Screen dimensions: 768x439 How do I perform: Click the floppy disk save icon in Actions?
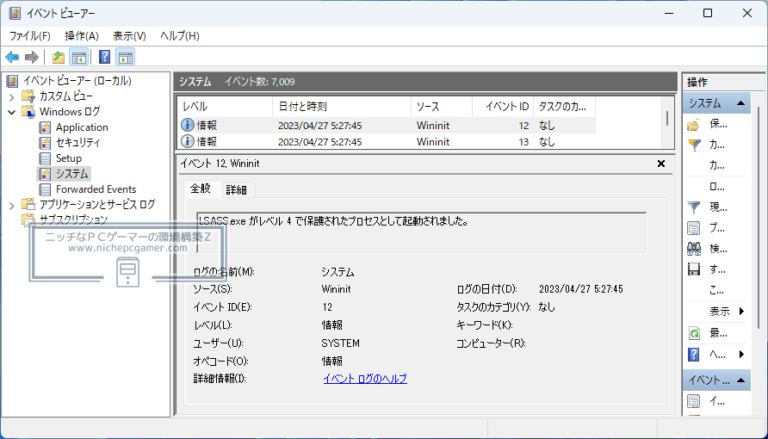click(x=693, y=269)
